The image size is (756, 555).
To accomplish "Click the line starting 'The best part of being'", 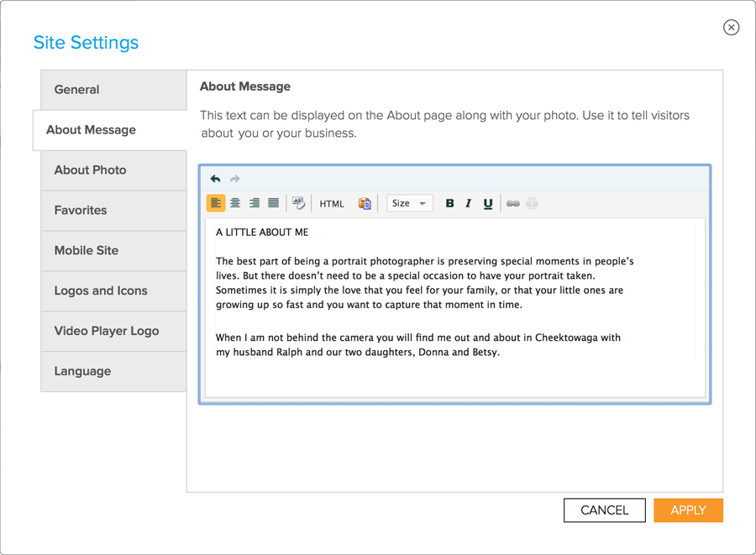I will [x=425, y=261].
